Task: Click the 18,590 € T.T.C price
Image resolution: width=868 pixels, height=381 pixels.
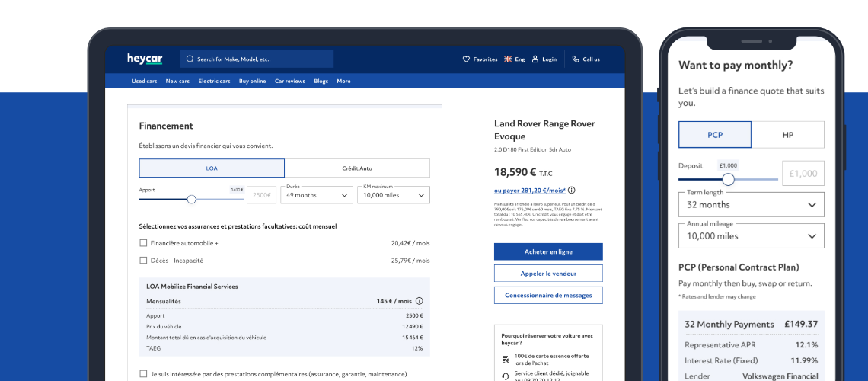Action: pos(523,172)
